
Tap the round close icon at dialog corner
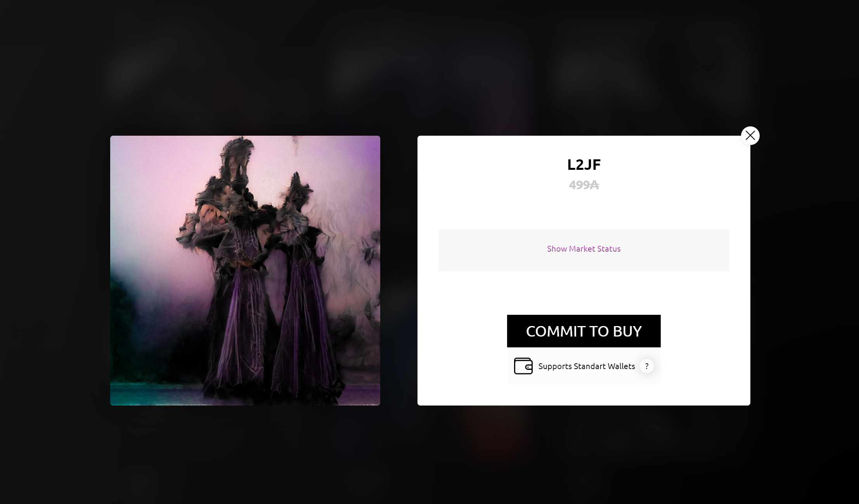click(750, 136)
